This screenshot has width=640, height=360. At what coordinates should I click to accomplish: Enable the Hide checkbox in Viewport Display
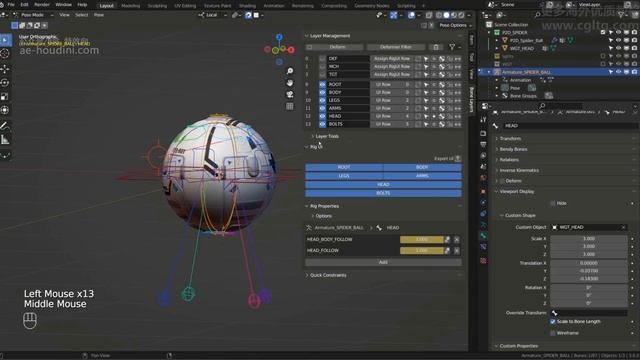coord(553,203)
